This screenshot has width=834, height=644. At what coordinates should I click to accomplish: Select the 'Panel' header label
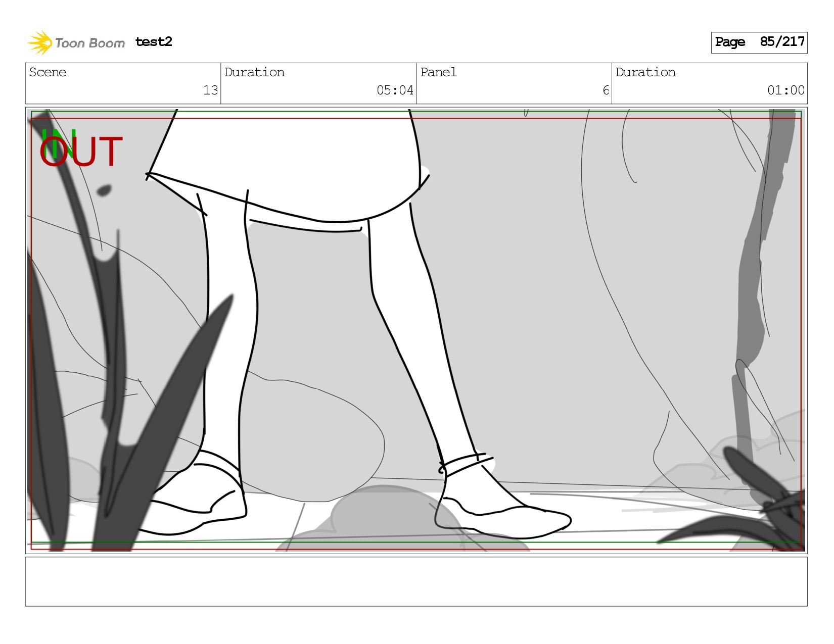tap(438, 72)
